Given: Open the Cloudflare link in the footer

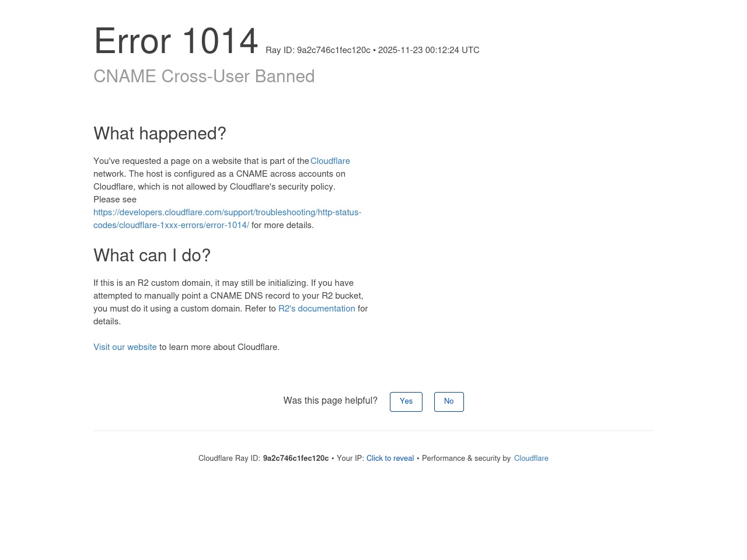Looking at the screenshot, I should tap(531, 459).
